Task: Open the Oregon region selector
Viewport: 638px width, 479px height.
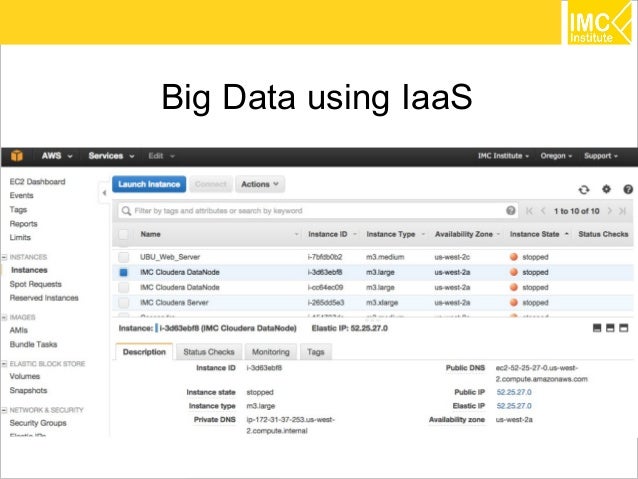Action: click(556, 156)
